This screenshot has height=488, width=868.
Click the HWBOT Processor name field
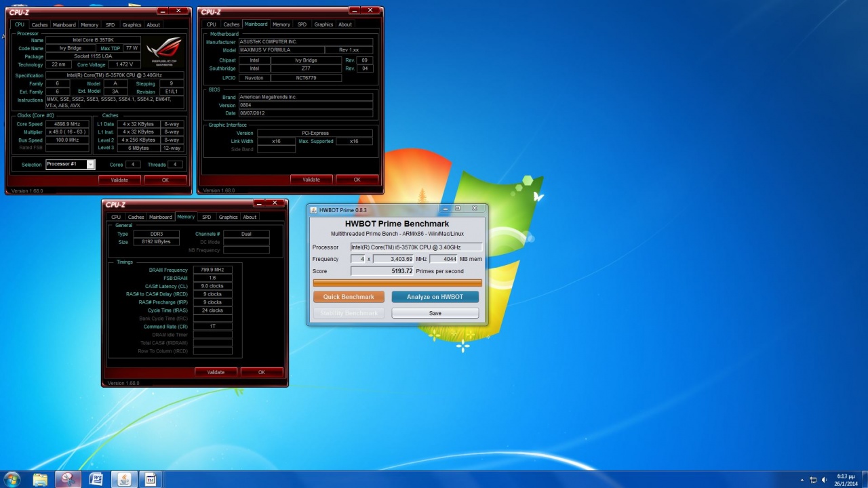(416, 247)
